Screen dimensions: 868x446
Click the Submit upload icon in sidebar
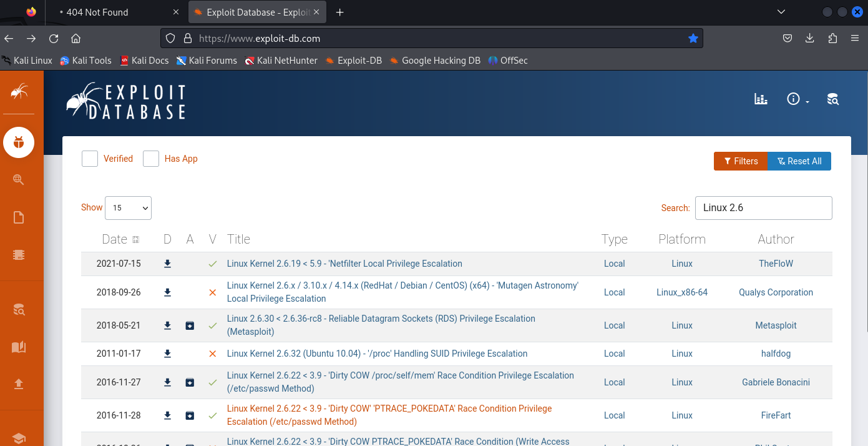[19, 384]
